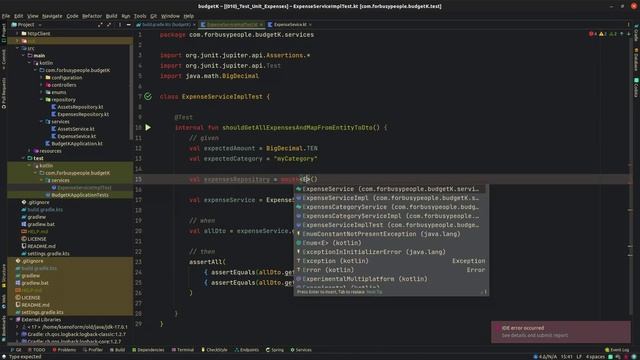
Task: Click Expand All icon in Project panel
Action: pos(100,24)
